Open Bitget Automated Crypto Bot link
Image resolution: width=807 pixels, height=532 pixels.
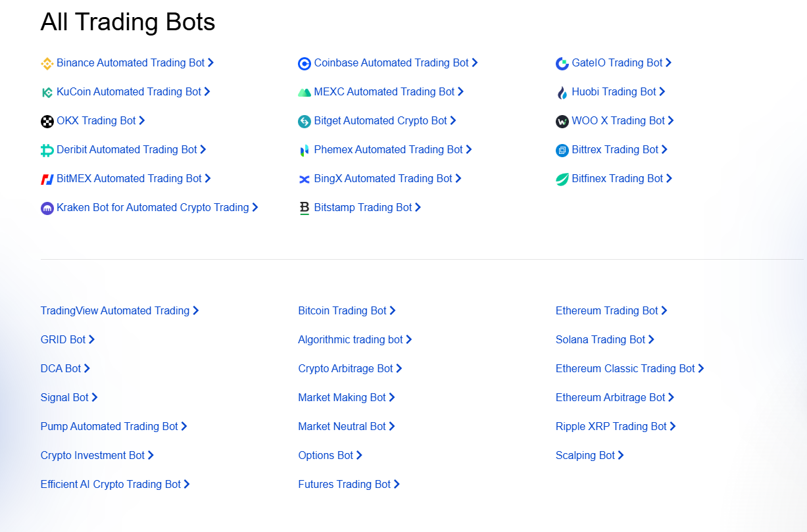(x=385, y=121)
